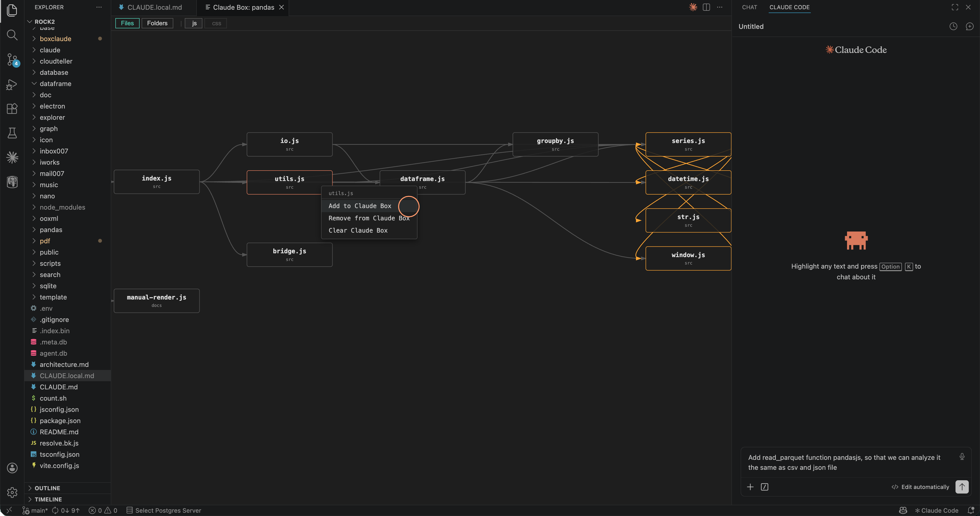Open remote window icon in status bar
This screenshot has height=516, width=980.
[9, 510]
